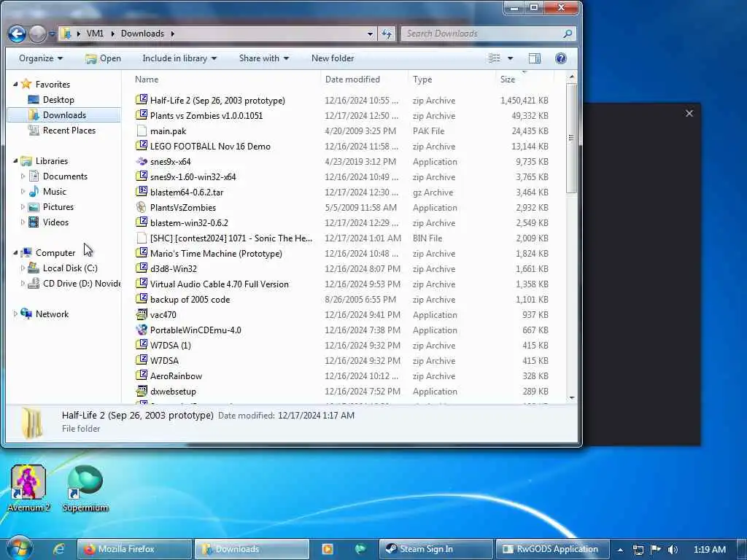
Task: Select the Videos library
Action: click(x=55, y=222)
